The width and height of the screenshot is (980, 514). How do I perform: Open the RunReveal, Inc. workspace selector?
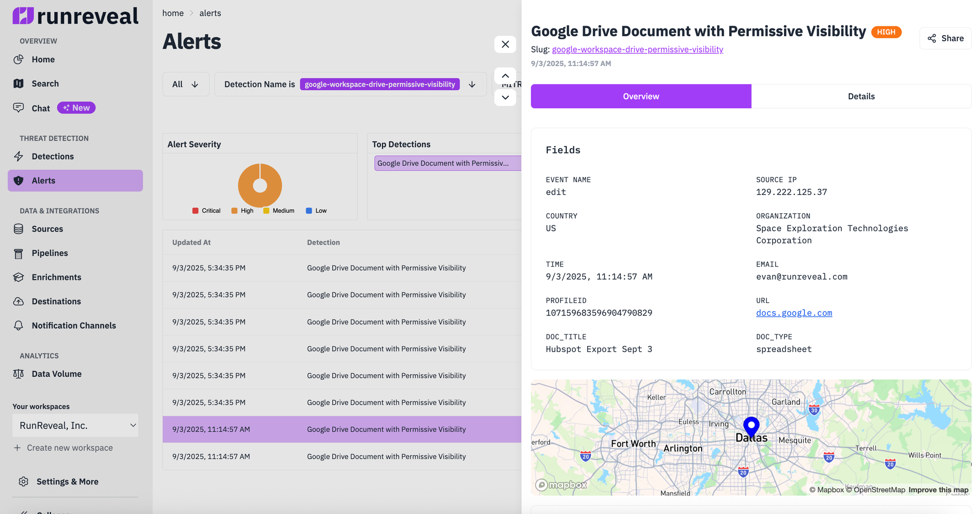75,425
